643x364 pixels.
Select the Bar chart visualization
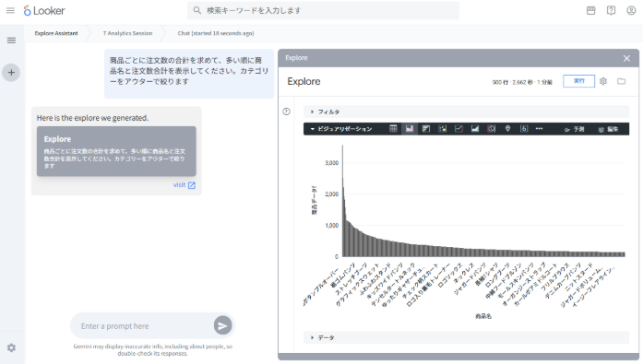click(426, 129)
